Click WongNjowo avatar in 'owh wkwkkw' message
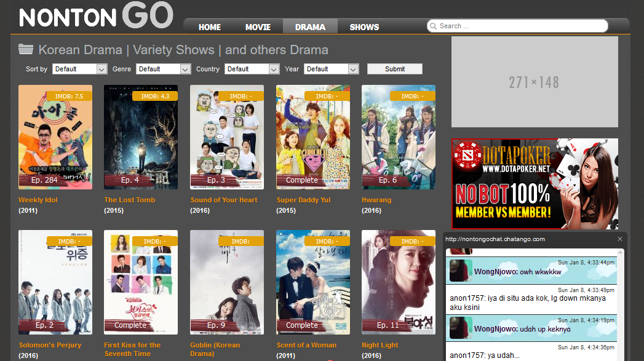 click(461, 270)
